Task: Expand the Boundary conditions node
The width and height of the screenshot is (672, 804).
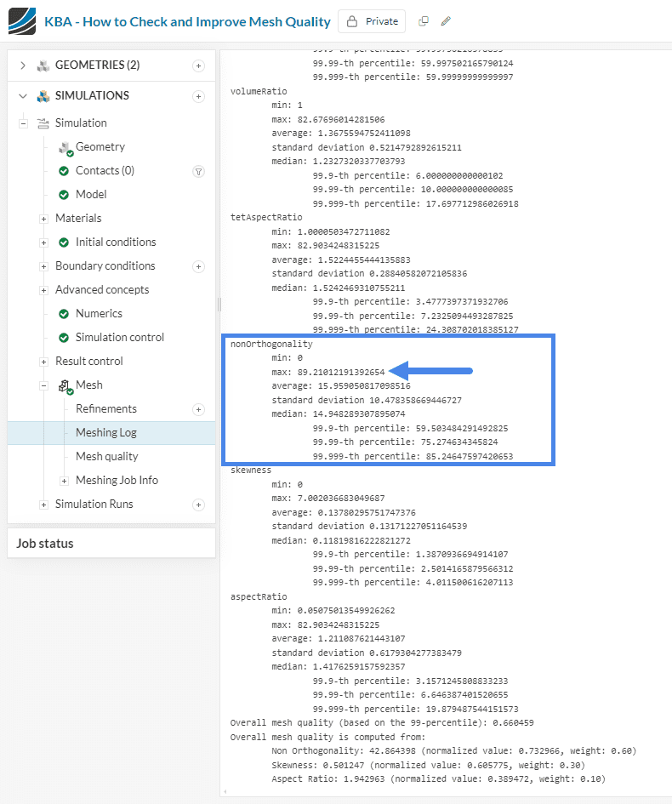Action: [x=43, y=266]
